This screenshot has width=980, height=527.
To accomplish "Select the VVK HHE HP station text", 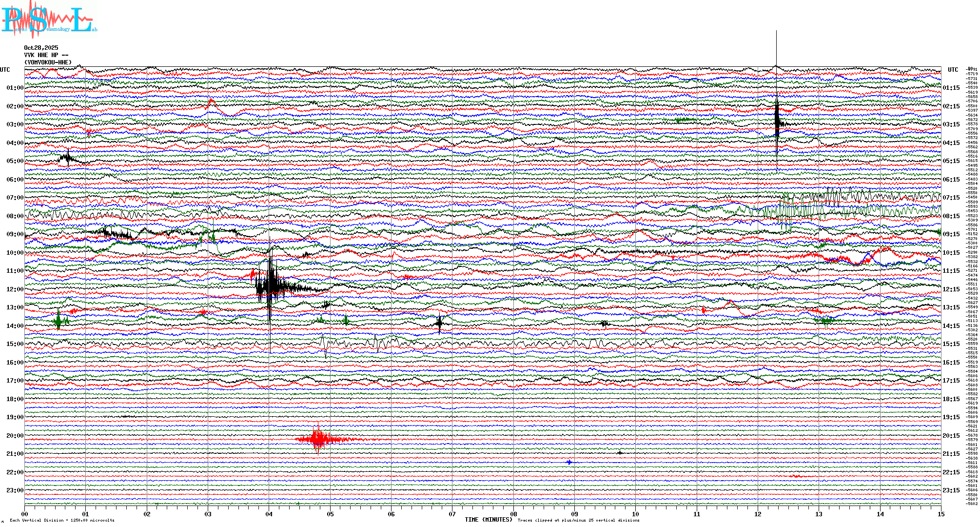I will pyautogui.click(x=46, y=55).
